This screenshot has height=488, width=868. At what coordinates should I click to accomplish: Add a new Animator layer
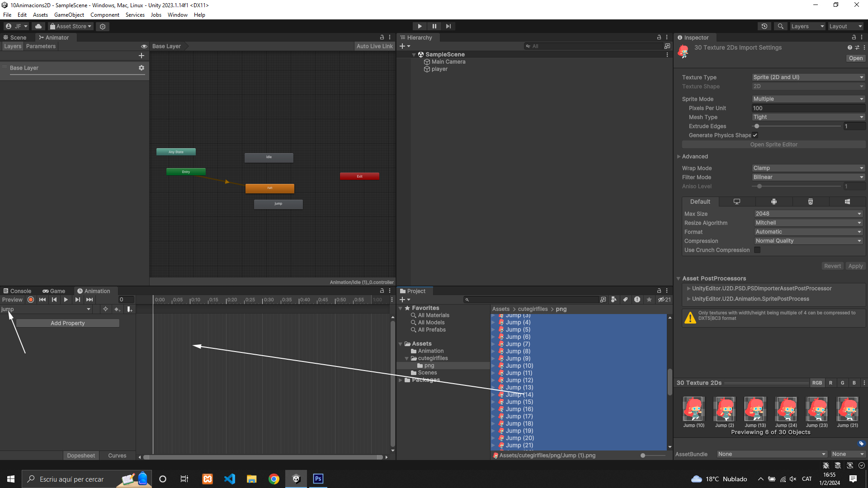coord(142,56)
